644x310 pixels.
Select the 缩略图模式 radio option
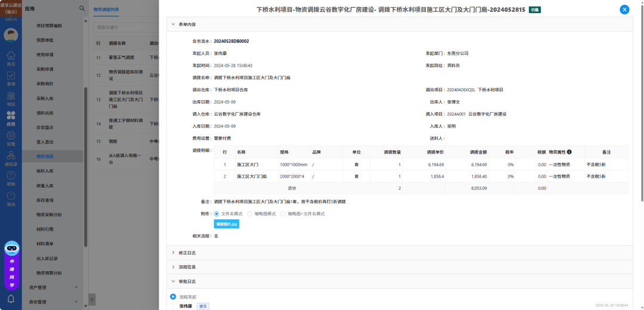[x=250, y=213]
